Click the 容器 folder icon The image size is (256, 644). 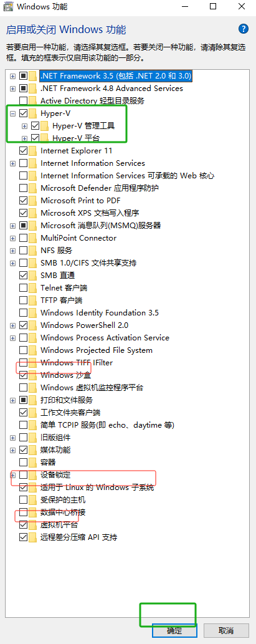(x=33, y=462)
